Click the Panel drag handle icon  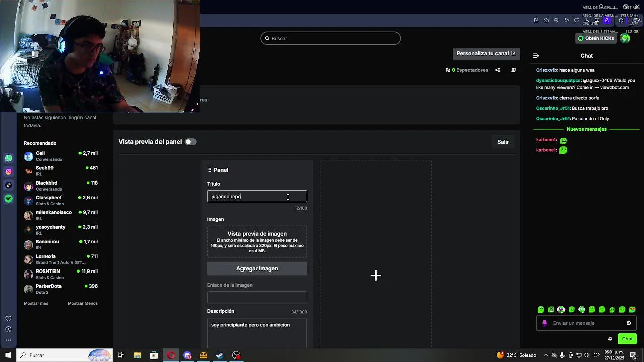tap(210, 170)
